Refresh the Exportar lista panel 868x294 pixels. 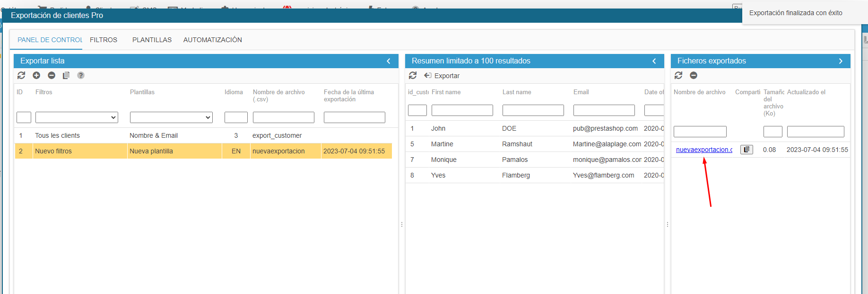tap(21, 75)
